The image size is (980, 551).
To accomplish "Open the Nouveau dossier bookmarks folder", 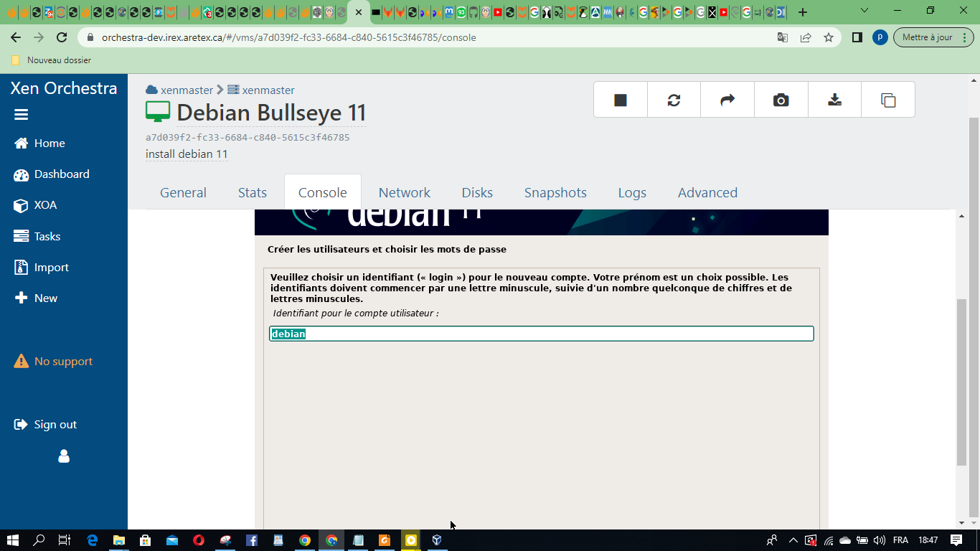I will tap(51, 60).
